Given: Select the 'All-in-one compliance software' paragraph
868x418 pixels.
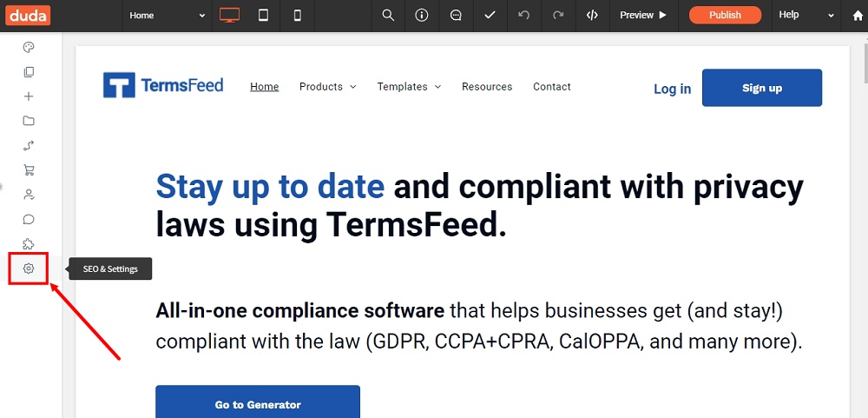Looking at the screenshot, I should coord(479,327).
